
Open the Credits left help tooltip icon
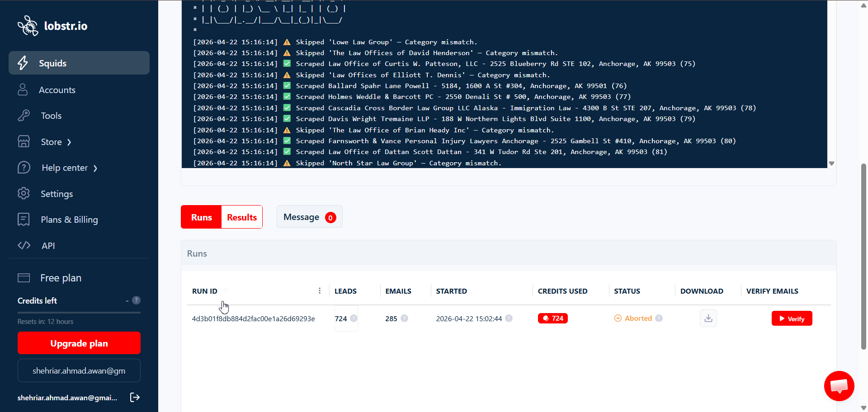(136, 300)
